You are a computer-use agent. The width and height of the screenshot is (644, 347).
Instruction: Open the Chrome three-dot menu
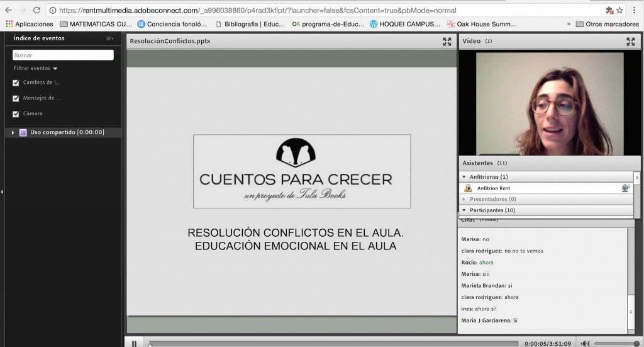(x=634, y=10)
